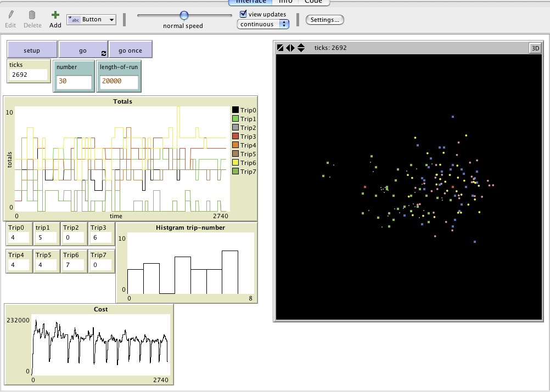Click the 232000 axis value on Cost plot

click(x=18, y=320)
